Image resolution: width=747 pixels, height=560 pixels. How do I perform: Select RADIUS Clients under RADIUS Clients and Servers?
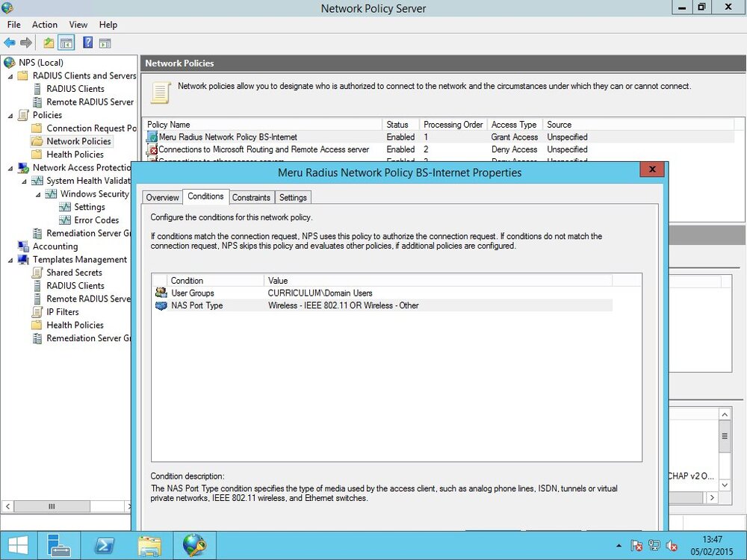click(75, 89)
